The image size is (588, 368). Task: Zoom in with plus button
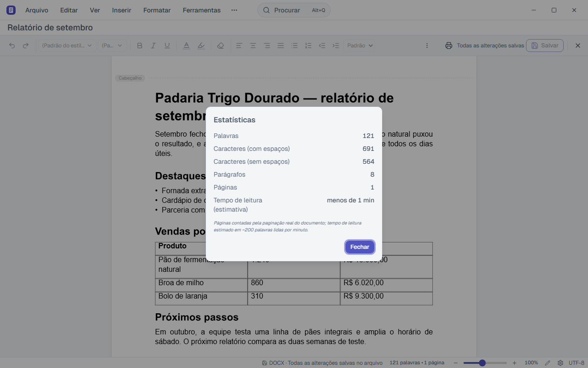coord(514,363)
